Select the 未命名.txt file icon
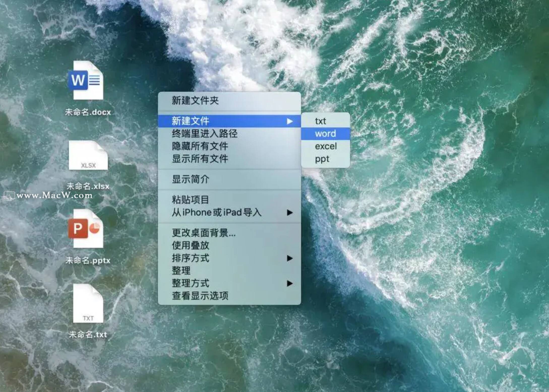Image resolution: width=549 pixels, height=392 pixels. (x=88, y=304)
